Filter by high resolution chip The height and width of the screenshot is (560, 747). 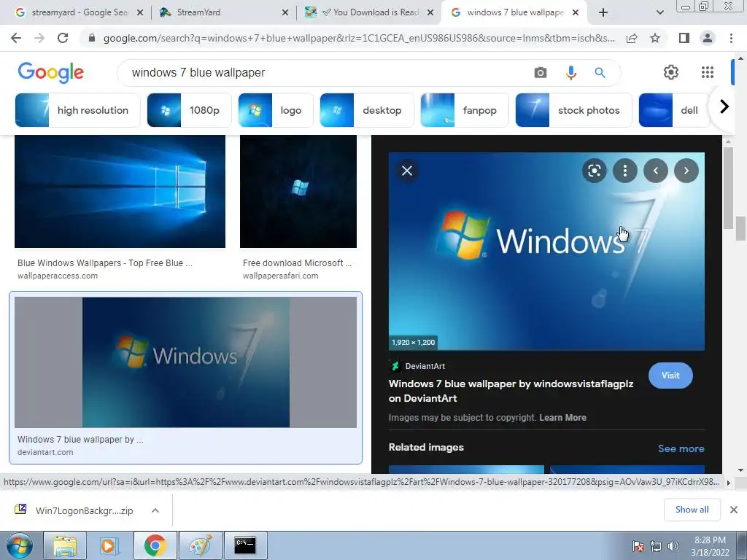tap(77, 110)
